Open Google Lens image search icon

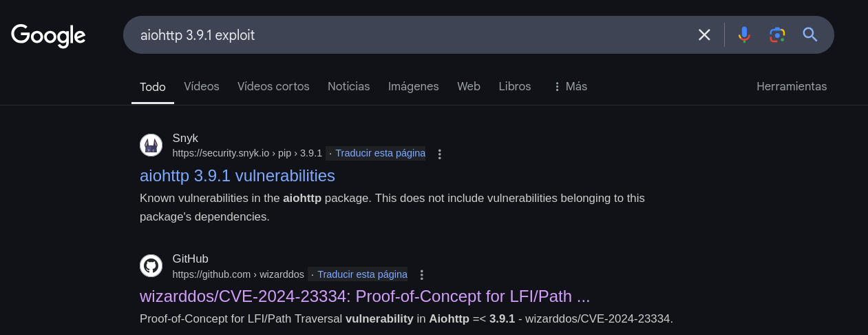[777, 34]
